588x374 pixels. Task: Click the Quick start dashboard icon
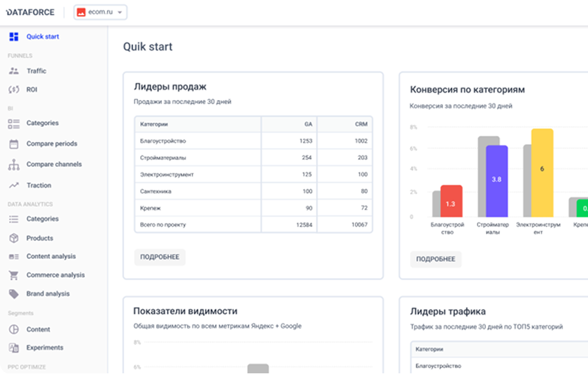[14, 37]
